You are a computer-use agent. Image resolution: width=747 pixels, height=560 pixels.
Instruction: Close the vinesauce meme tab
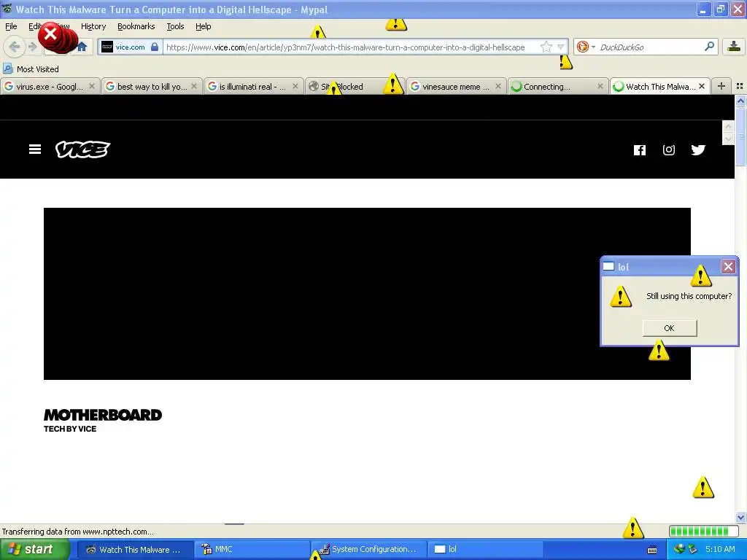[x=498, y=86]
